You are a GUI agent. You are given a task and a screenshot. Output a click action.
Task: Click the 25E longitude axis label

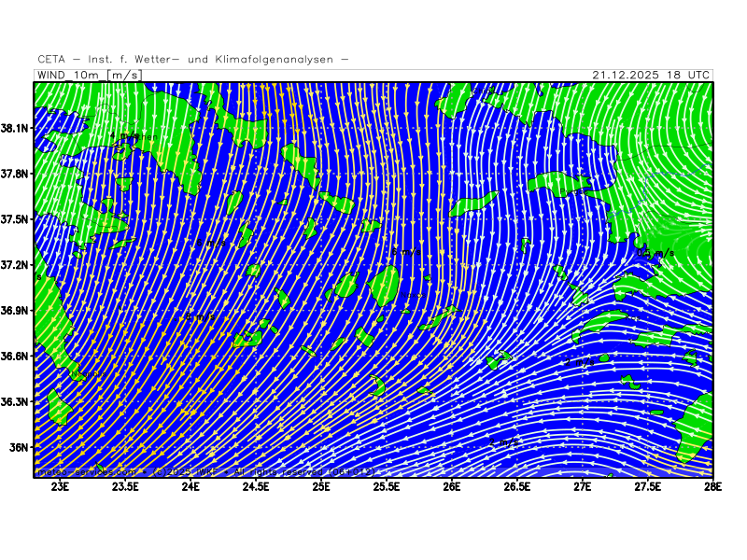[x=322, y=486]
